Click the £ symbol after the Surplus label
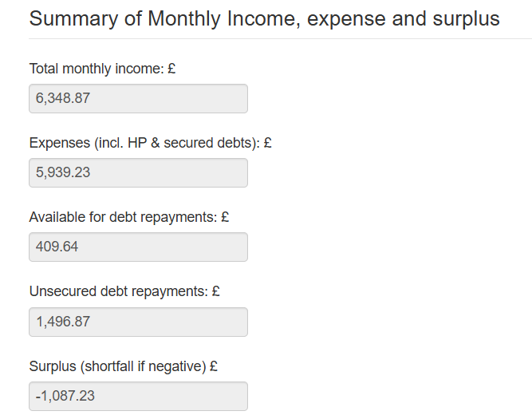 [214, 366]
